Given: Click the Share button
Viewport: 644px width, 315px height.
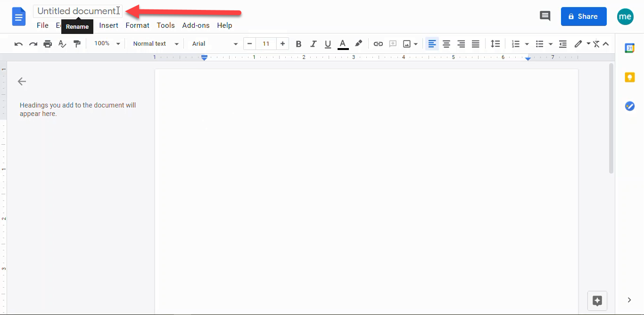Looking at the screenshot, I should pyautogui.click(x=584, y=16).
